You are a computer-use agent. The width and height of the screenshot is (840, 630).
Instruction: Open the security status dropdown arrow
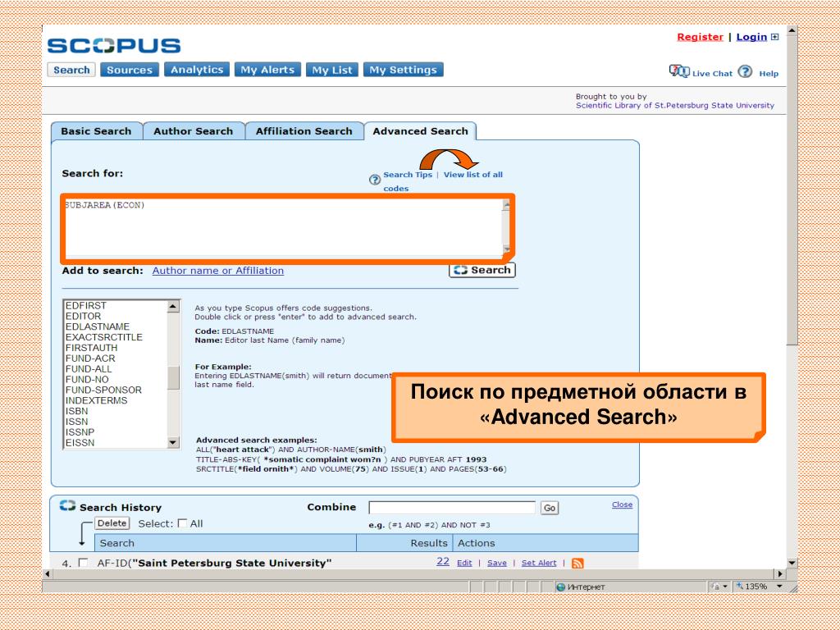(x=725, y=587)
